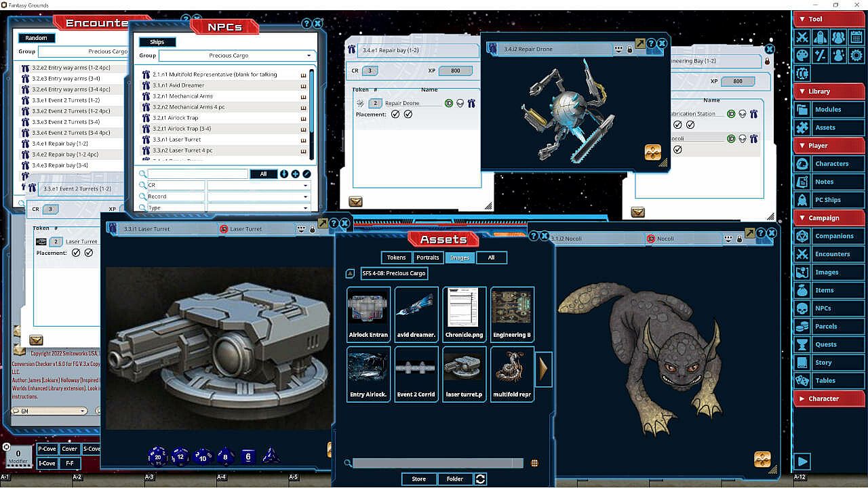Click the Characters helmet icon

click(x=802, y=163)
